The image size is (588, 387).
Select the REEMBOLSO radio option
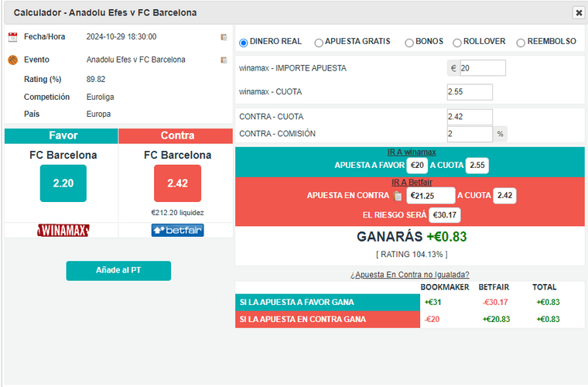point(521,43)
